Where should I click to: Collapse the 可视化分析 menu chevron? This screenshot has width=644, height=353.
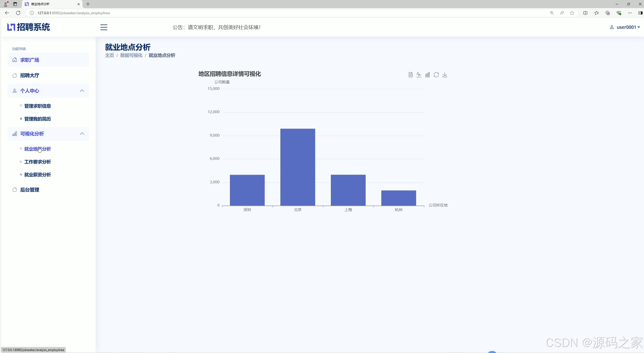82,134
